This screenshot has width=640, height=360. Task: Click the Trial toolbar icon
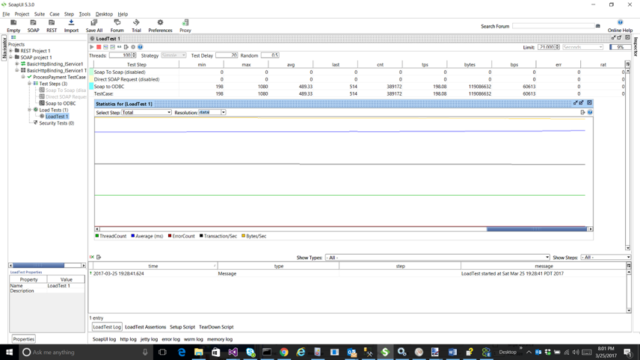tap(136, 23)
